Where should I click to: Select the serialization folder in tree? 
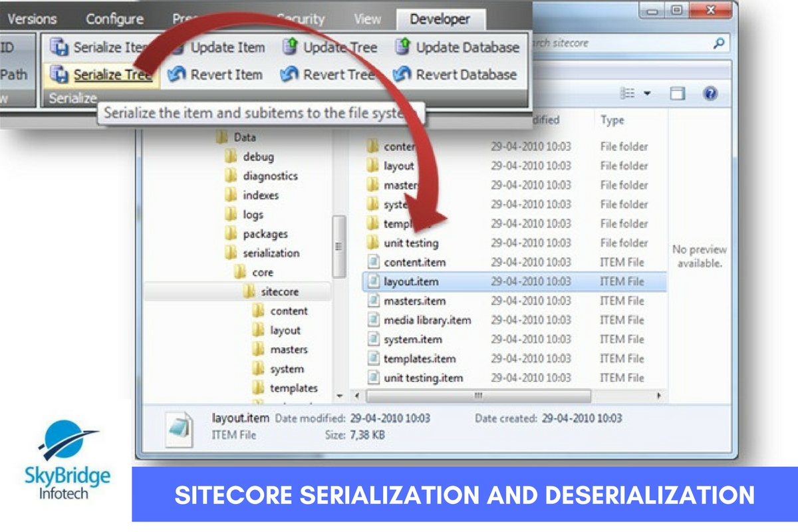271,253
